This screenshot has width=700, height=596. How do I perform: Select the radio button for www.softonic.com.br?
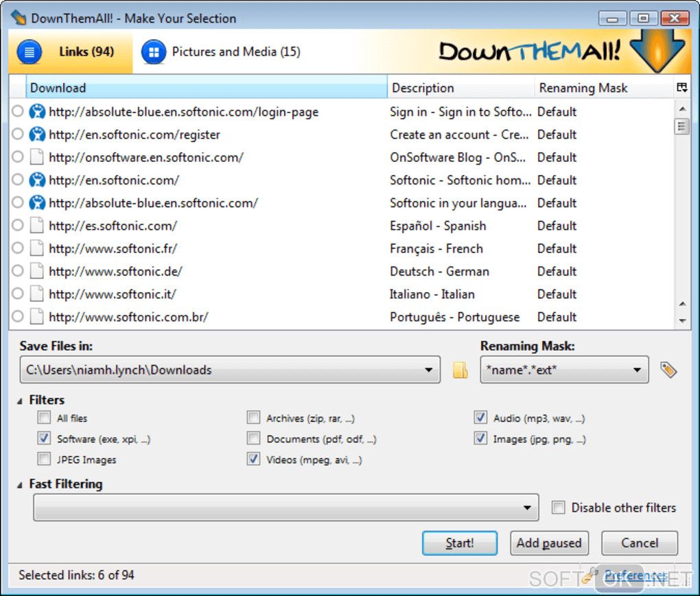click(17, 316)
